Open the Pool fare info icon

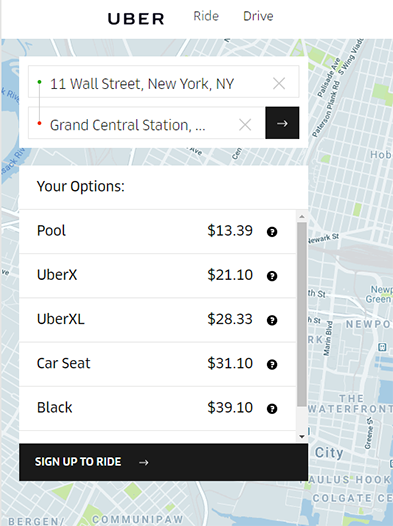[x=272, y=232]
